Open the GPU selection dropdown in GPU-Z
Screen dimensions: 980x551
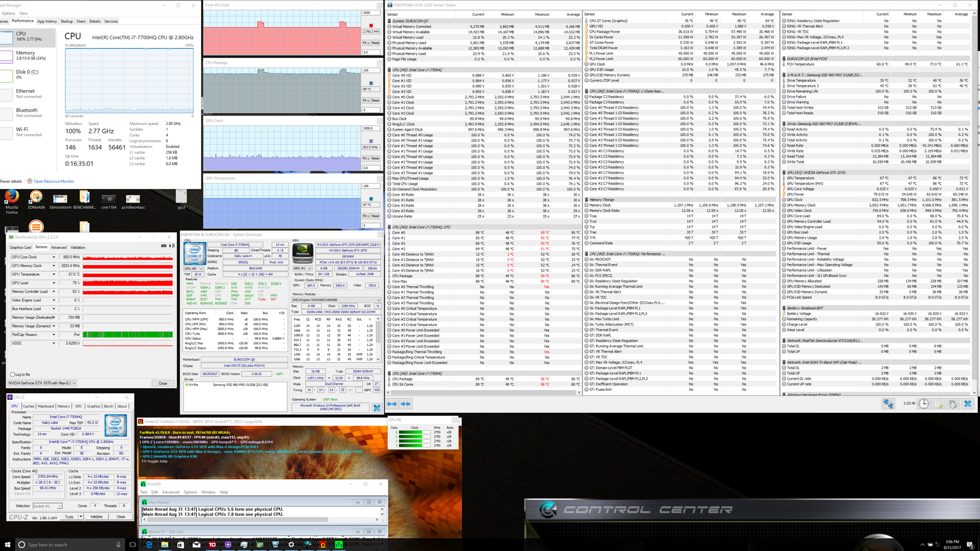click(x=74, y=383)
